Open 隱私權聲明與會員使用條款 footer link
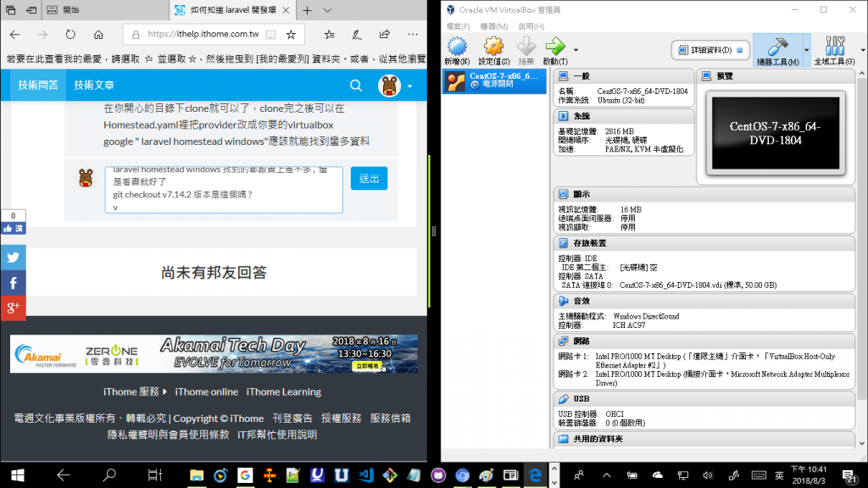868x488 pixels. click(169, 435)
